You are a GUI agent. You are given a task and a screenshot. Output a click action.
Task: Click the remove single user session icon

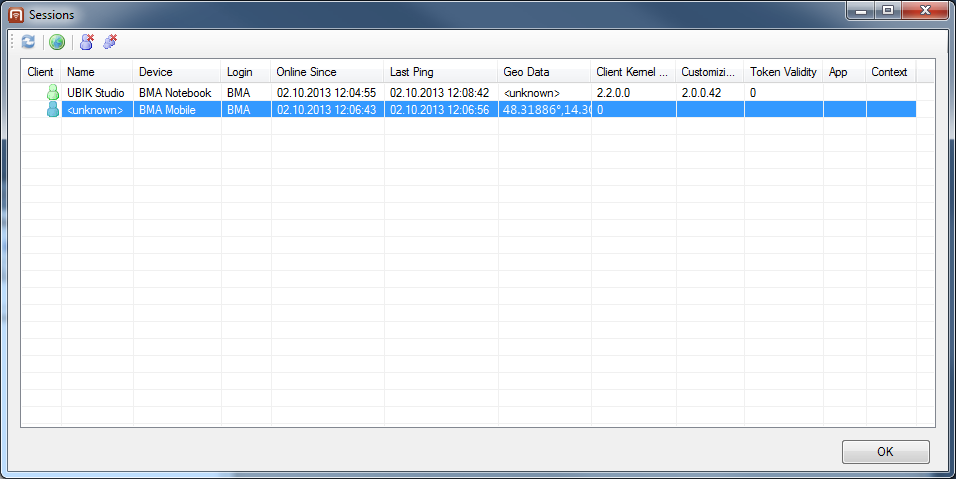(x=87, y=42)
